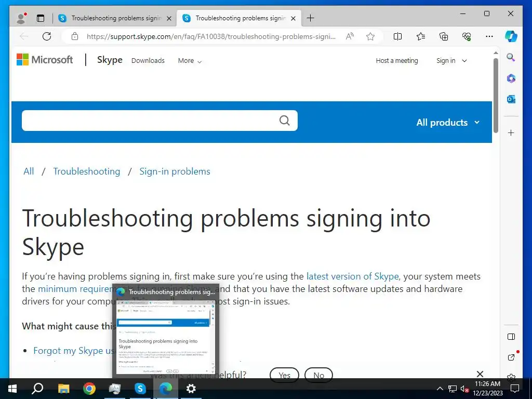Go to Skype home link
This screenshot has width=532, height=399.
(x=110, y=60)
